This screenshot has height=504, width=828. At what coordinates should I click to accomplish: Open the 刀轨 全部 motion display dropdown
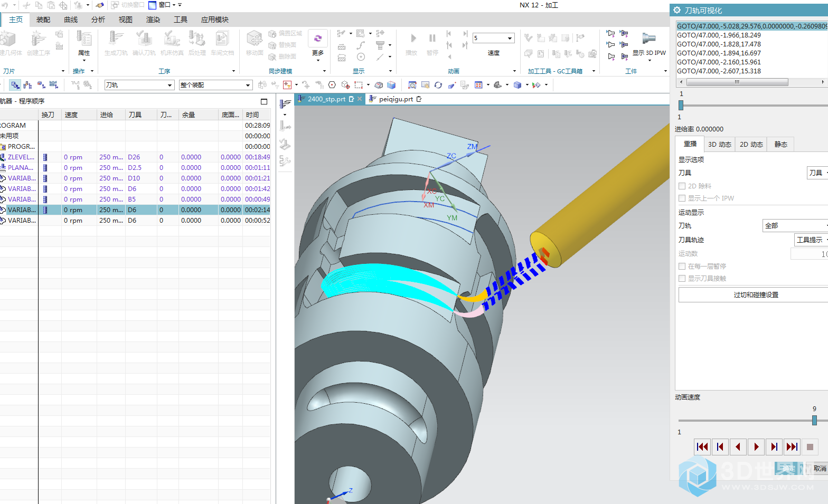tap(795, 226)
